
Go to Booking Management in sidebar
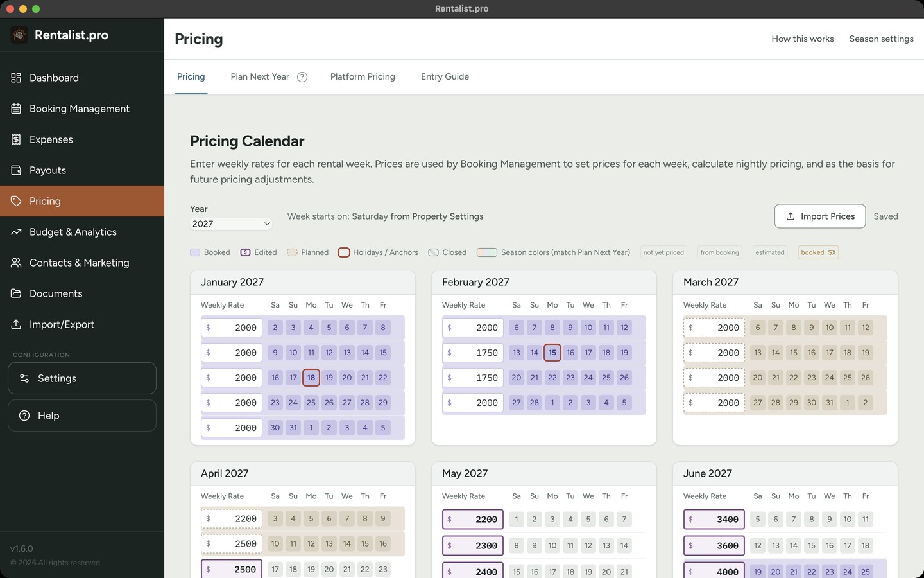(x=82, y=109)
